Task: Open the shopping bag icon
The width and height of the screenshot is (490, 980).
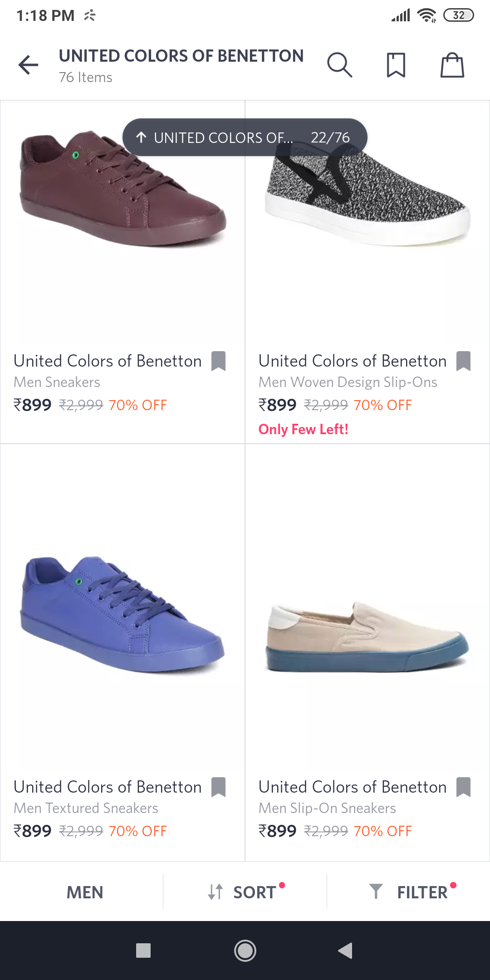Action: [x=452, y=64]
